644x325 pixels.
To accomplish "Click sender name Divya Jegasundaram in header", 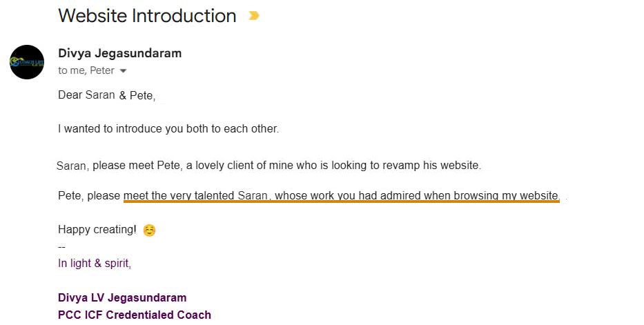I will click(119, 53).
